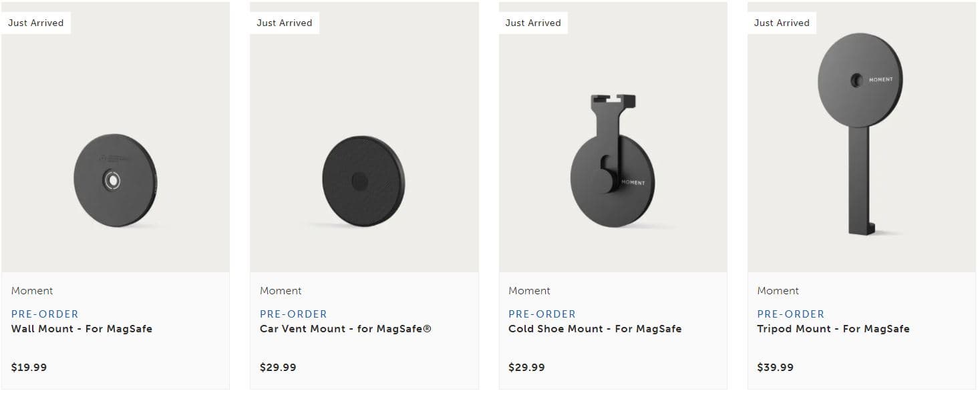Select Car Vent Mount - for MagSafe® link
This screenshot has width=980, height=393.
click(345, 328)
